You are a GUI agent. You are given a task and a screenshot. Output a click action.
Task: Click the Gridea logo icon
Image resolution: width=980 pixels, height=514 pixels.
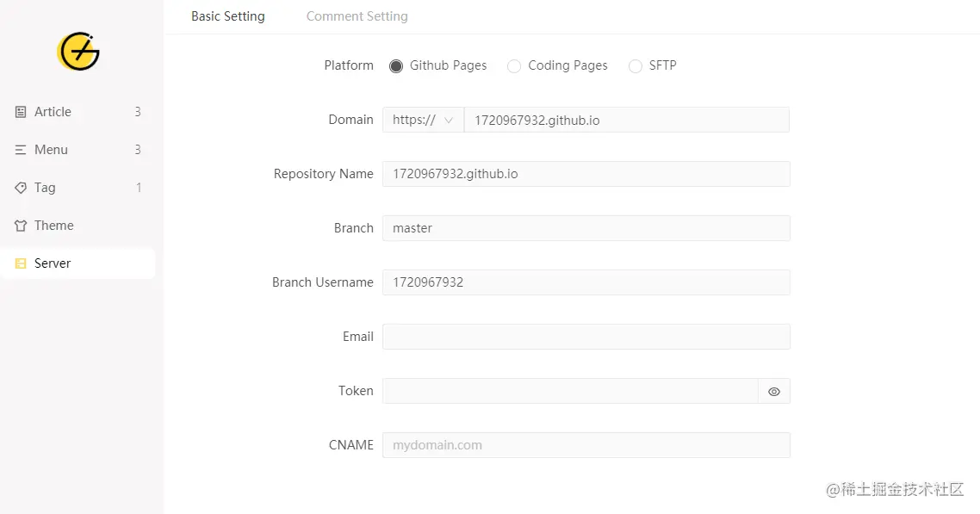coord(78,51)
